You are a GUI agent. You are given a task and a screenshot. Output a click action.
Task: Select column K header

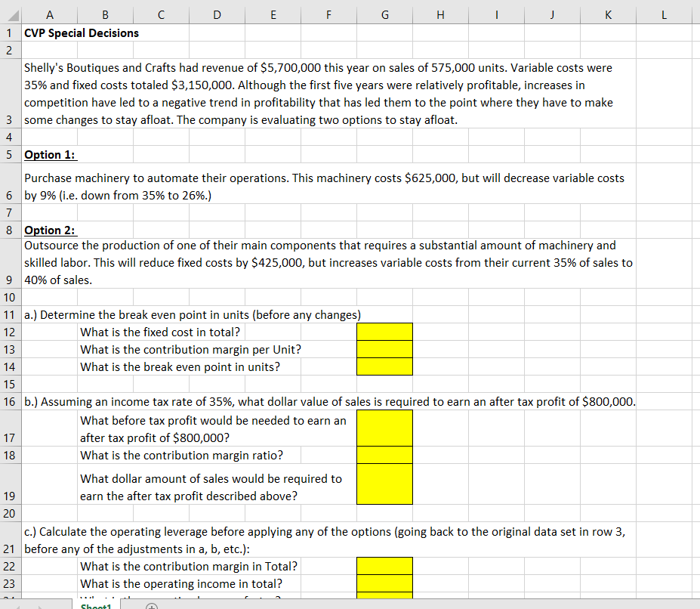608,15
